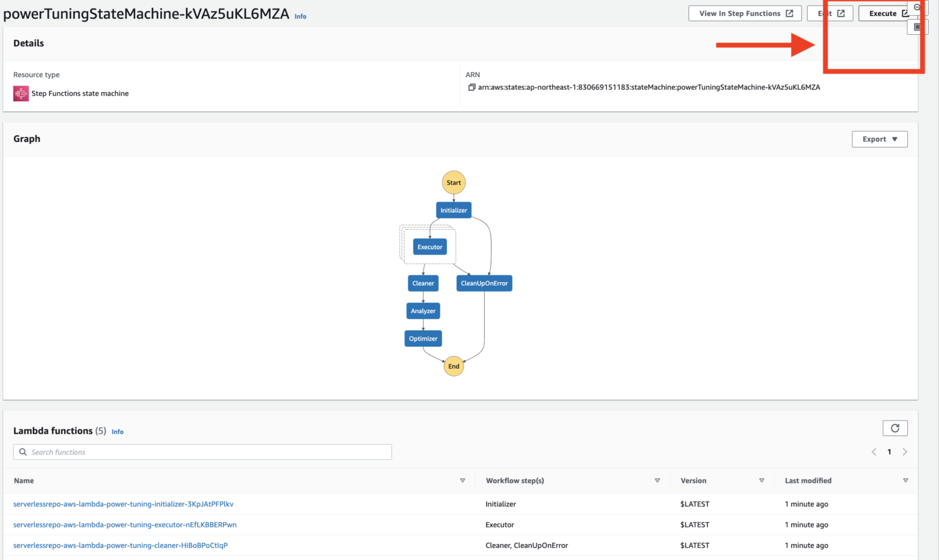
Task: Open the Name column filter dropdown
Action: 463,481
